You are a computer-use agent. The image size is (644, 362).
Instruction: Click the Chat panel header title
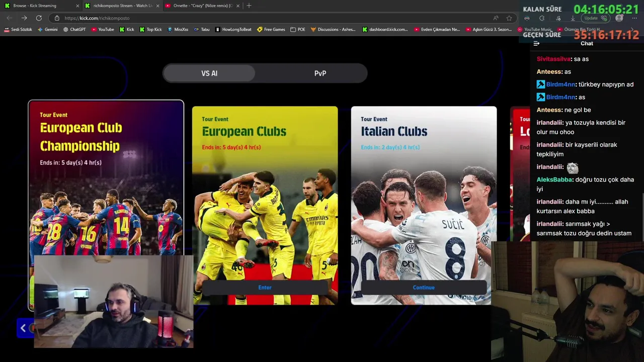pyautogui.click(x=587, y=43)
